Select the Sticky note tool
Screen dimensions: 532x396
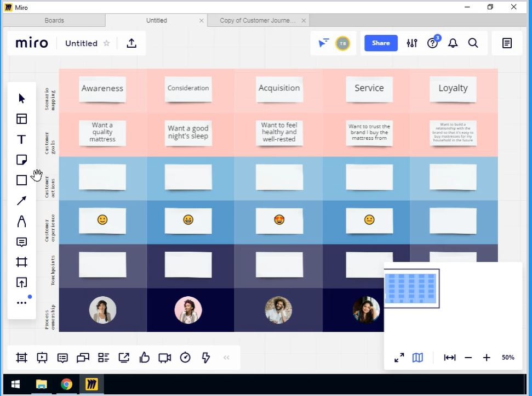point(22,160)
